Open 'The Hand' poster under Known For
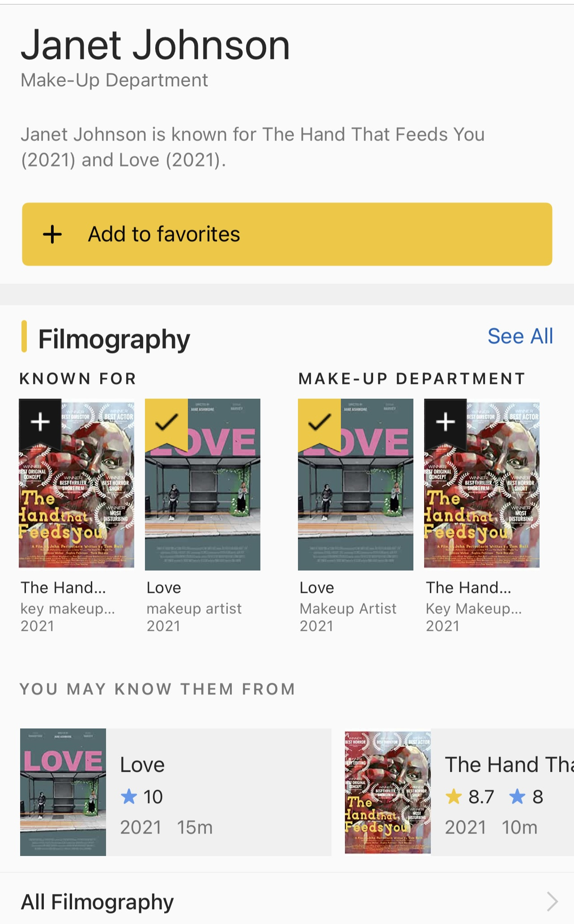Viewport: 574px width, 924px height. pos(77,501)
